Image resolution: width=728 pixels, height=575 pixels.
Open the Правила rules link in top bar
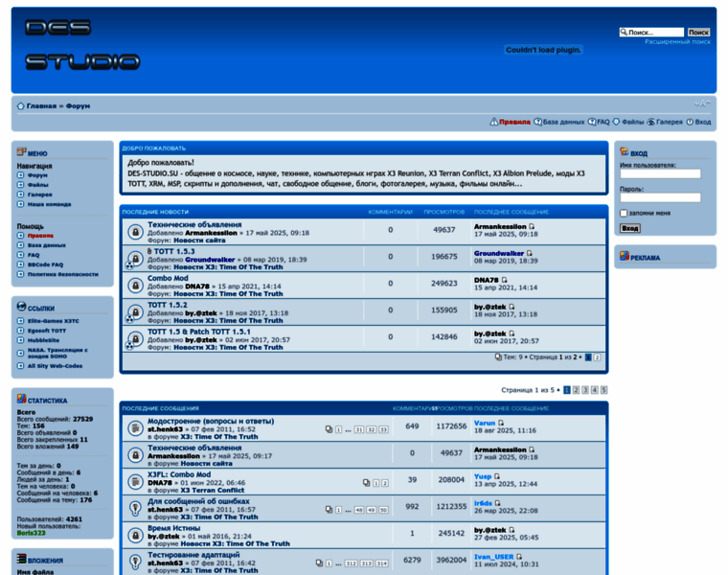tap(514, 122)
